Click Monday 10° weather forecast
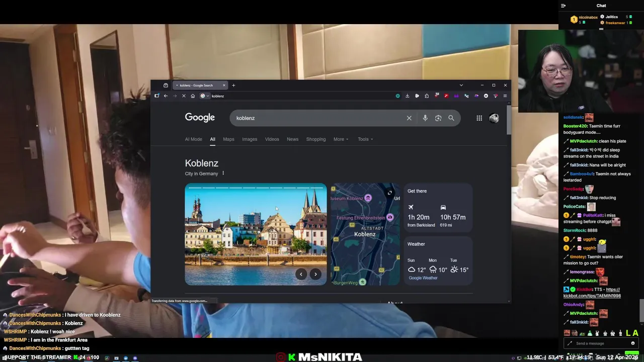Viewport: 644px width, 362px height. [438, 266]
